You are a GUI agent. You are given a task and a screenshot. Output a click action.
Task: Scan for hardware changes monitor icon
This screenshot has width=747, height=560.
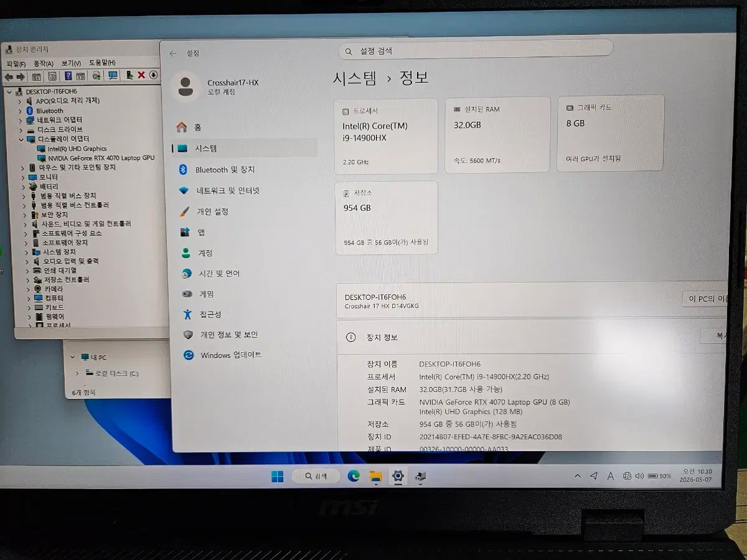(113, 76)
